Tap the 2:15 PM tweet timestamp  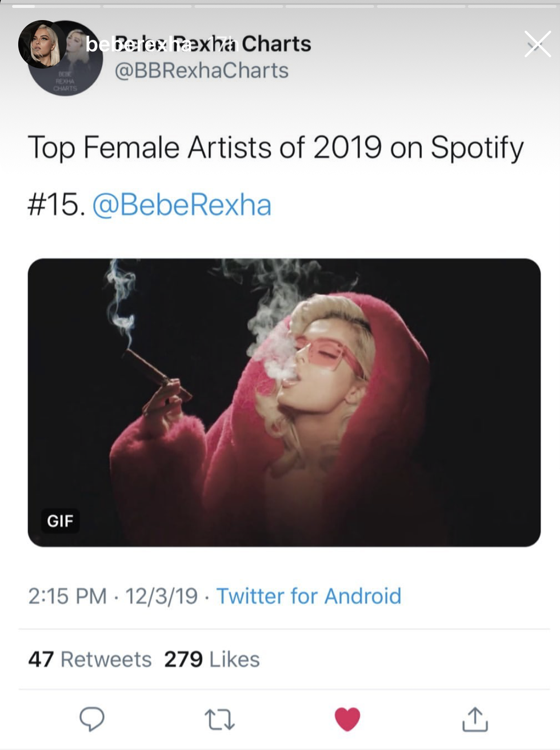67,596
